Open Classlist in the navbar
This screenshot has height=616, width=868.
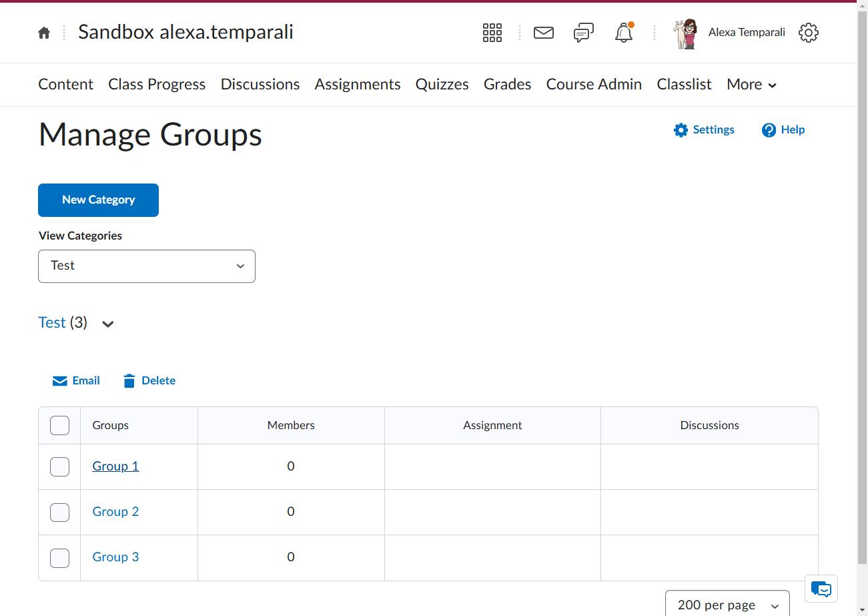(685, 85)
